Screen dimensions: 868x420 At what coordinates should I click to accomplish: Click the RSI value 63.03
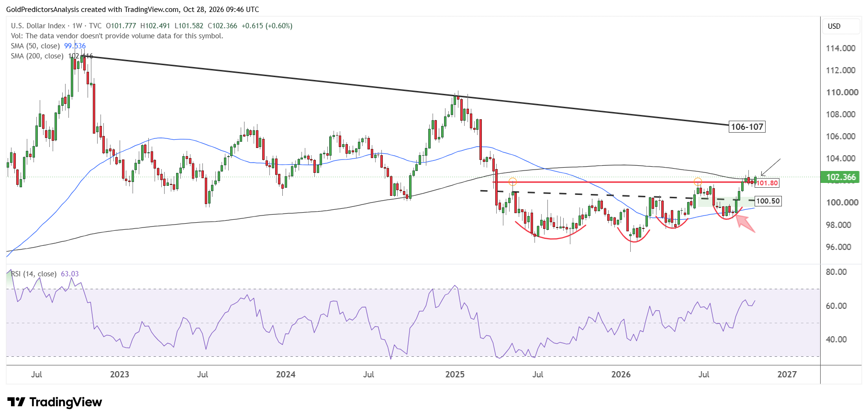(70, 274)
